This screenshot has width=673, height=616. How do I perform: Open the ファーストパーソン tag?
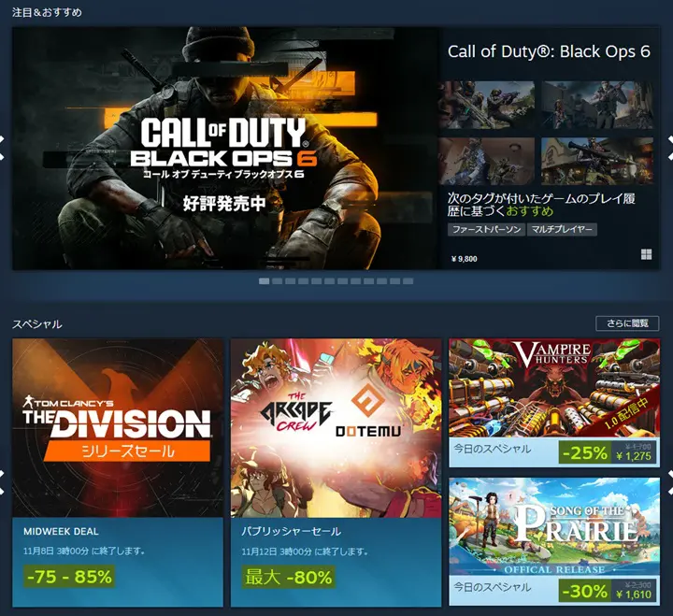coord(486,229)
